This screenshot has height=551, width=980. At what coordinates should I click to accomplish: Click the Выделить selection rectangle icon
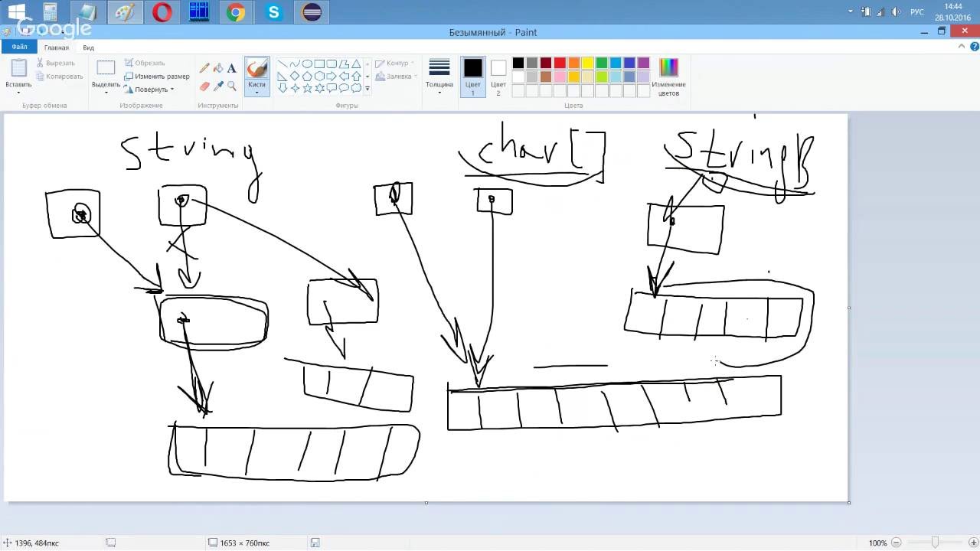[106, 68]
